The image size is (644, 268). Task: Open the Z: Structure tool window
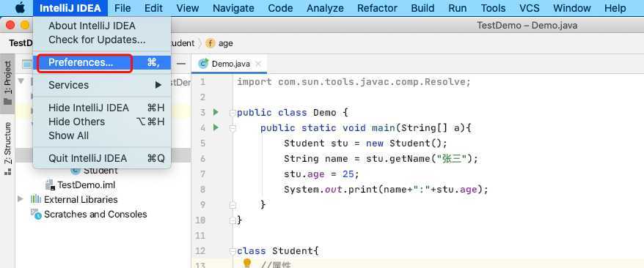8,149
